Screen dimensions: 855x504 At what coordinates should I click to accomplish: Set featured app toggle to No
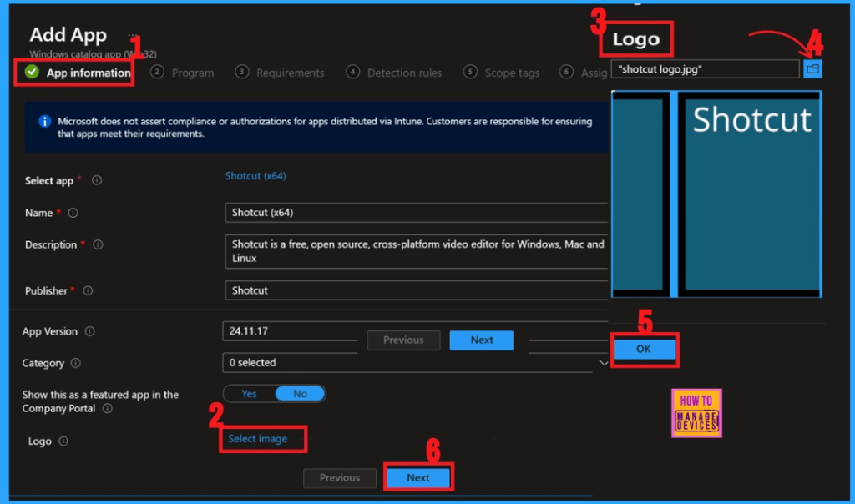click(x=300, y=393)
